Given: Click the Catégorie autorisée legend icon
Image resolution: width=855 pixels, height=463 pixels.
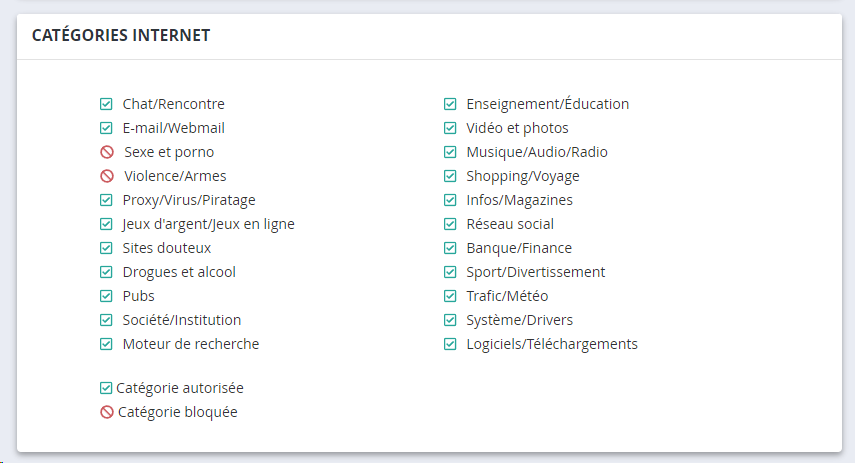Looking at the screenshot, I should pos(106,388).
